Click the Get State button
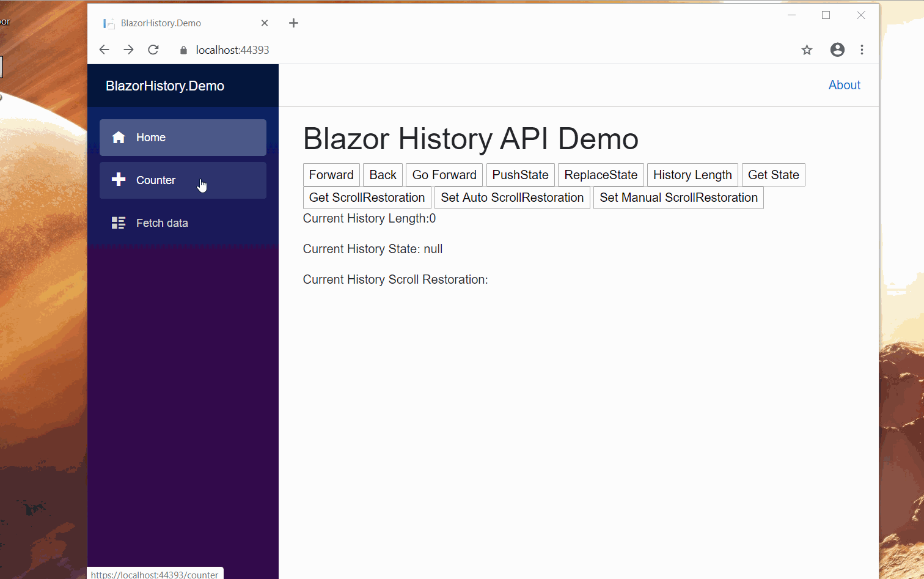Image resolution: width=924 pixels, height=579 pixels. [x=774, y=175]
